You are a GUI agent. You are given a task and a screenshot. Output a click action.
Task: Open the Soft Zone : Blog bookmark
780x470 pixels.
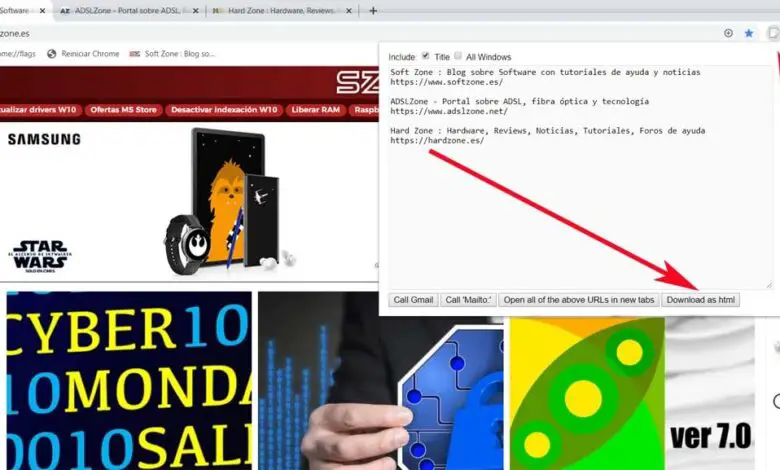(172, 54)
